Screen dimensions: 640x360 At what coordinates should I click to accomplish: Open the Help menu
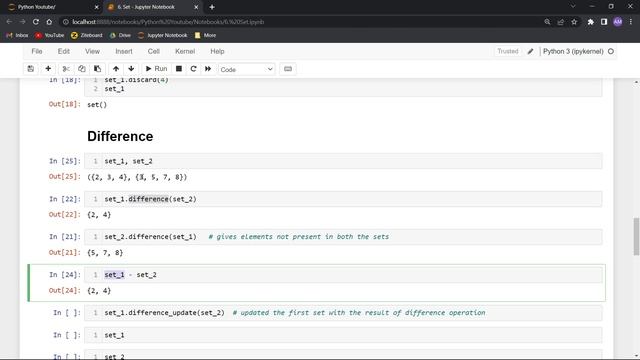[x=217, y=51]
